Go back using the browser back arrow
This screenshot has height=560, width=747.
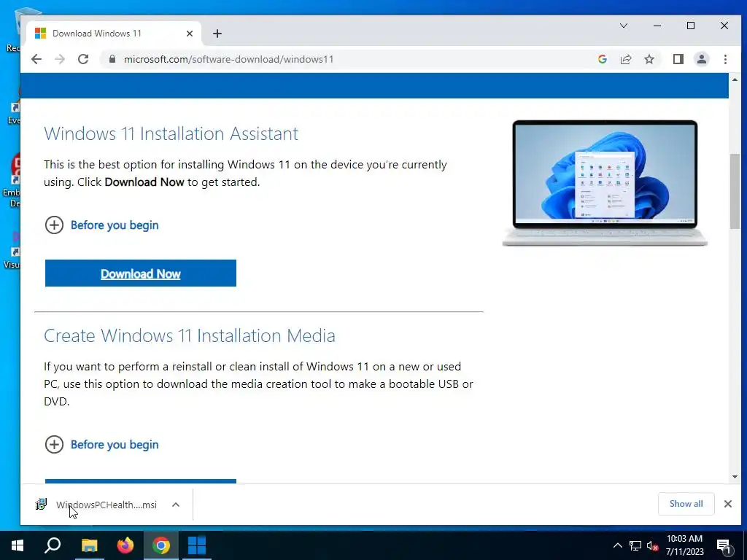[x=36, y=59]
